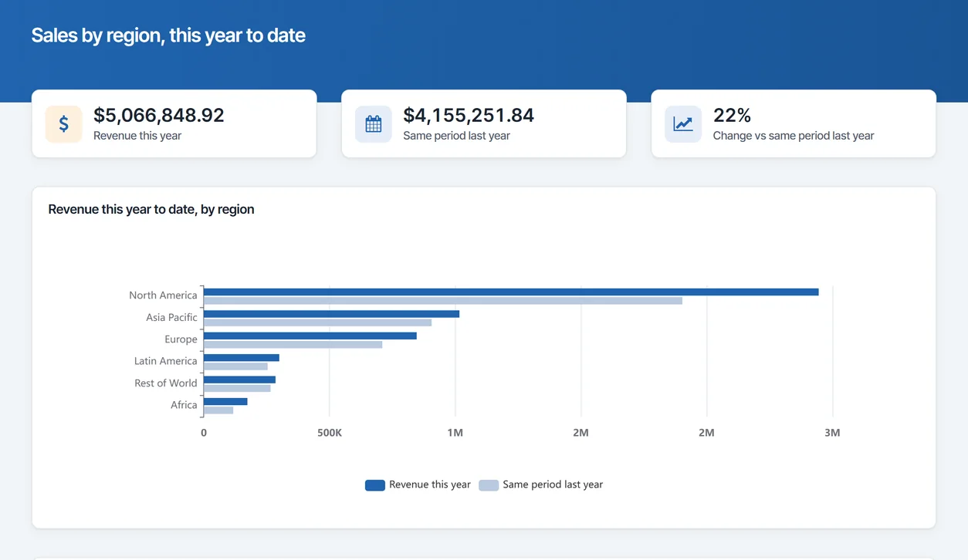Viewport: 968px width, 560px height.
Task: Click the 'Revenue this year' card label
Action: pos(137,136)
